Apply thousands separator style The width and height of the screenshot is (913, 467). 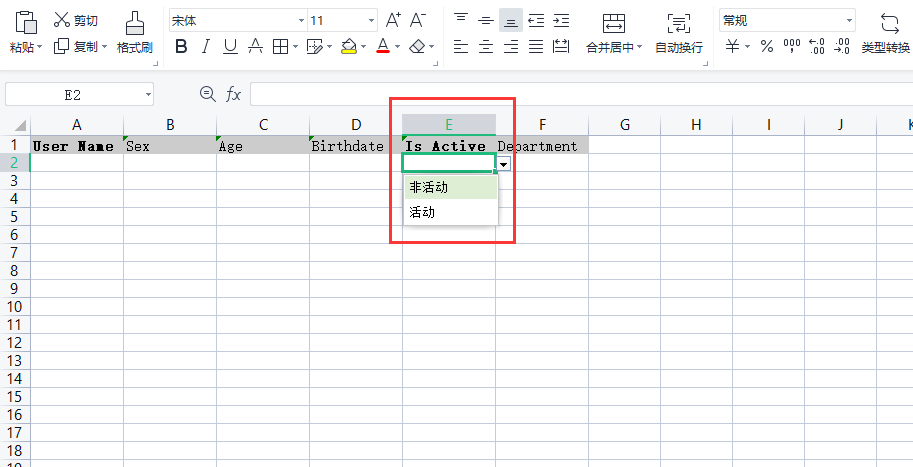pyautogui.click(x=792, y=47)
